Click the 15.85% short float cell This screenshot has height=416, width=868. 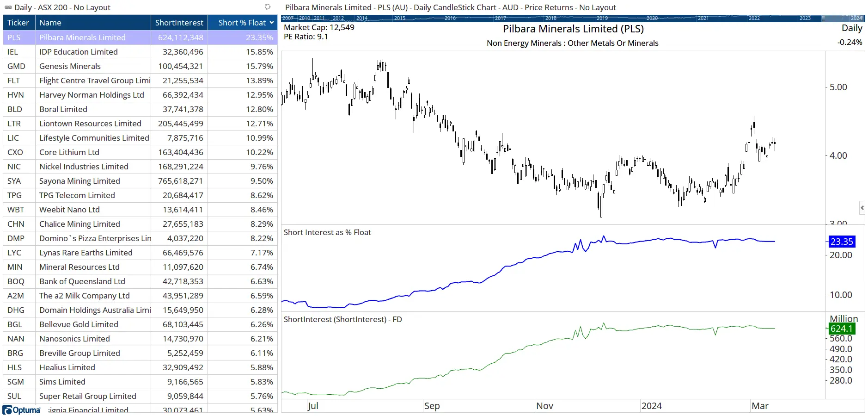[243, 52]
